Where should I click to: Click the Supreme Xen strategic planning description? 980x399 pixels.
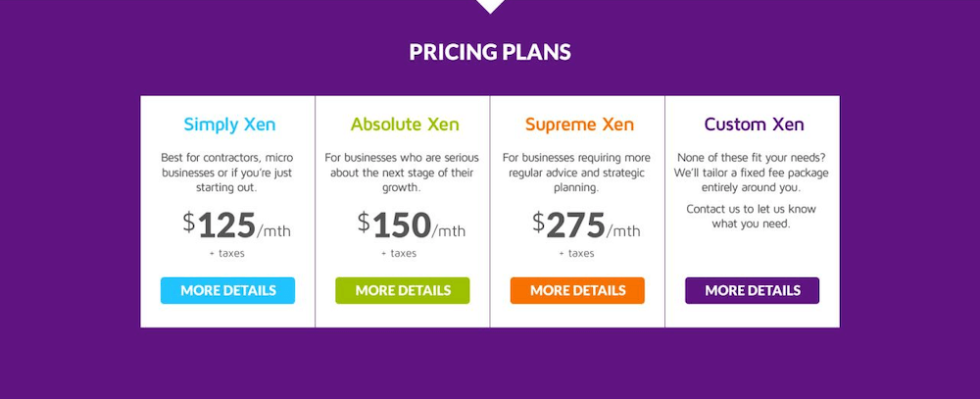(577, 172)
